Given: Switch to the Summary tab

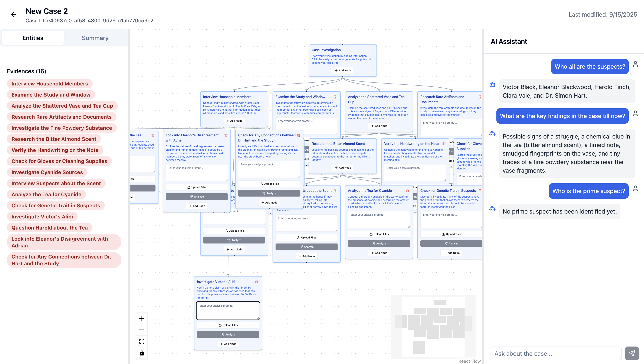Looking at the screenshot, I should pyautogui.click(x=95, y=38).
